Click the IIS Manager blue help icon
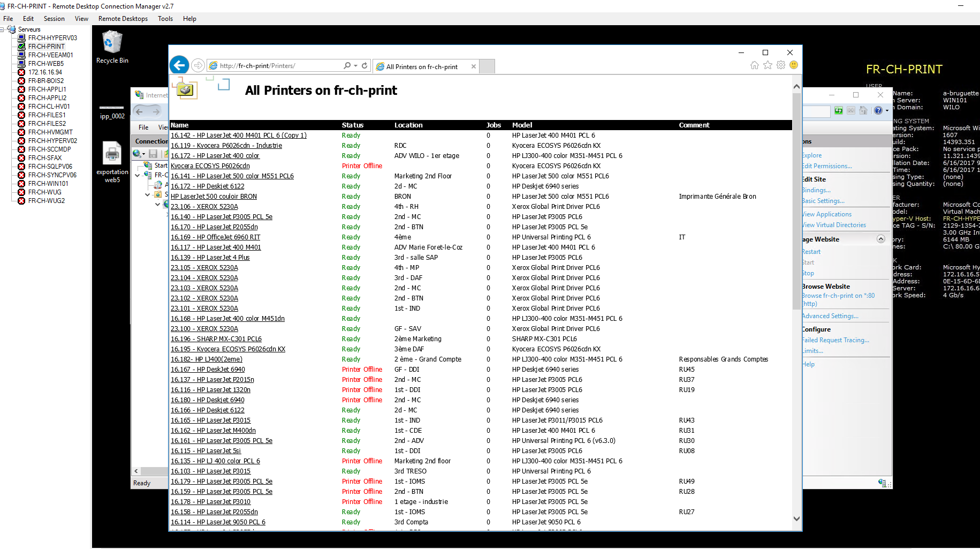Image resolution: width=980 pixels, height=549 pixels. [878, 110]
